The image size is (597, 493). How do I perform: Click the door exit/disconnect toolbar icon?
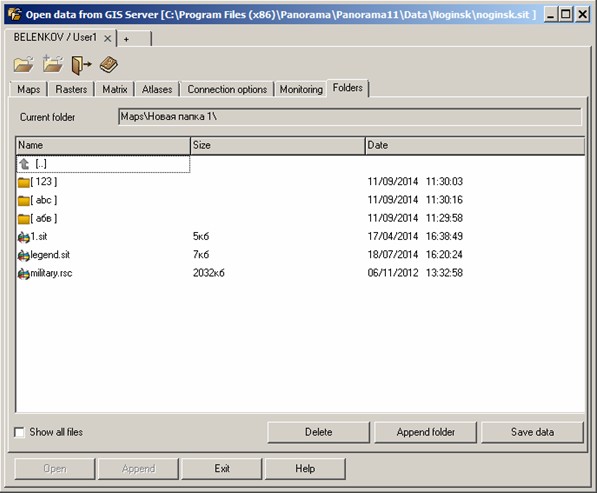point(81,65)
